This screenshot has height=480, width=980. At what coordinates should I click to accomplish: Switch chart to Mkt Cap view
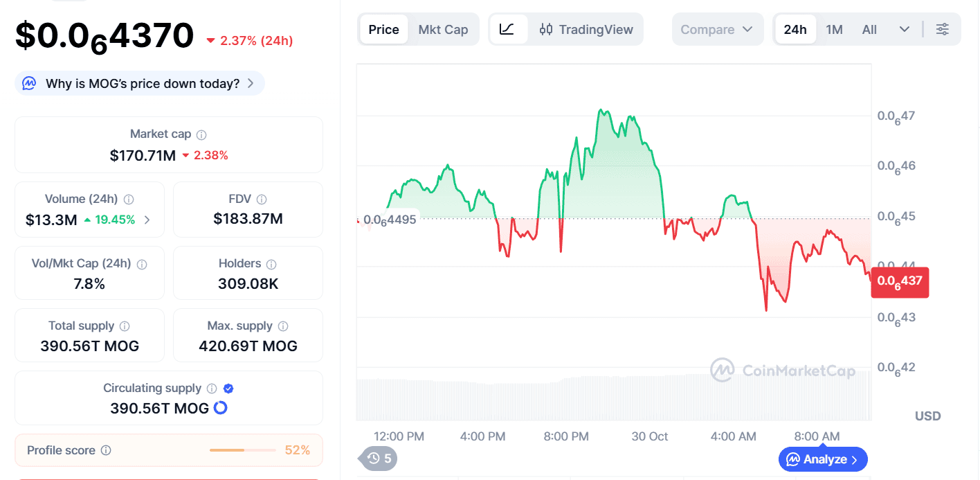(443, 30)
